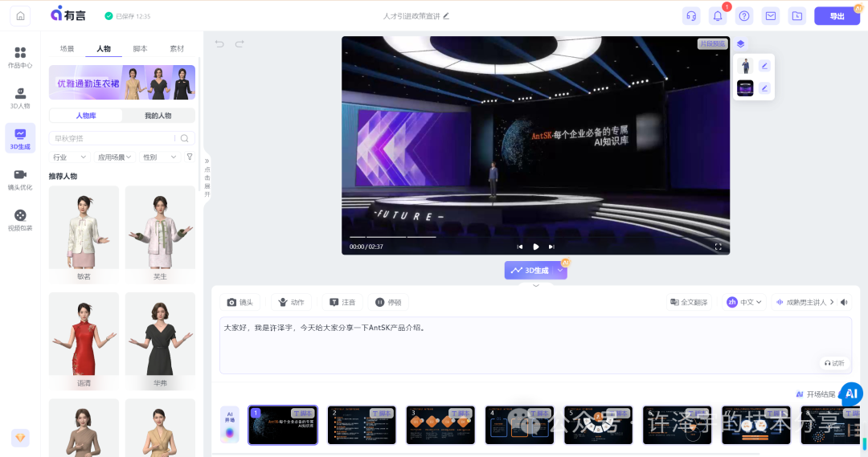Screen dimensions: 868x457
Task: Open 镜头优化 in the sidebar
Action: click(x=20, y=180)
